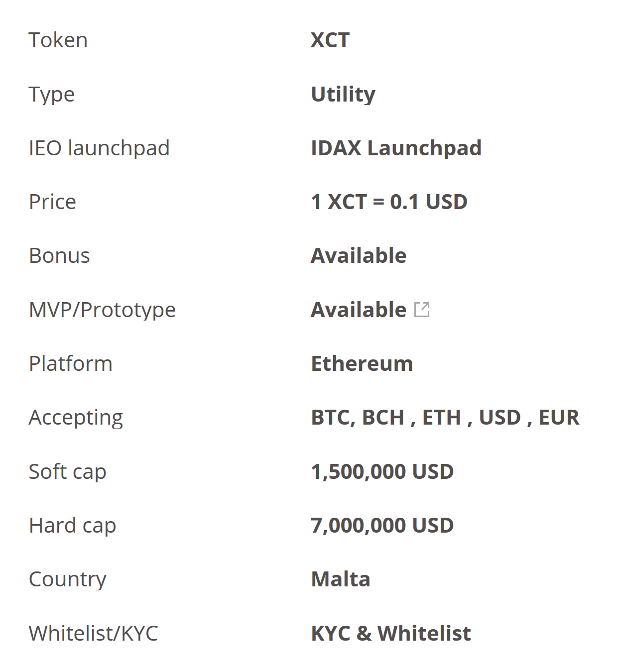Click the 'MVP/Prototype' row label
The width and height of the screenshot is (620, 672).
102,310
